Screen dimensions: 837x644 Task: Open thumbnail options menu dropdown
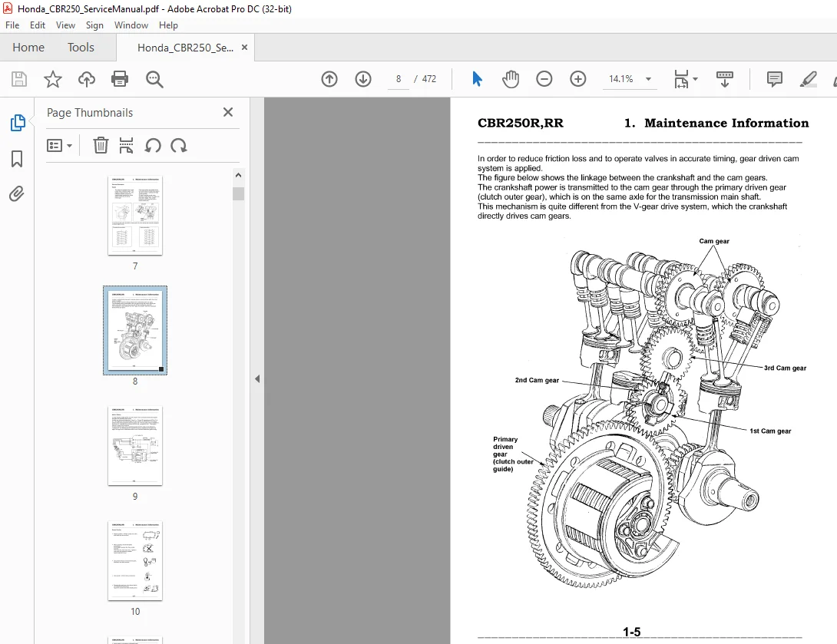[x=59, y=146]
